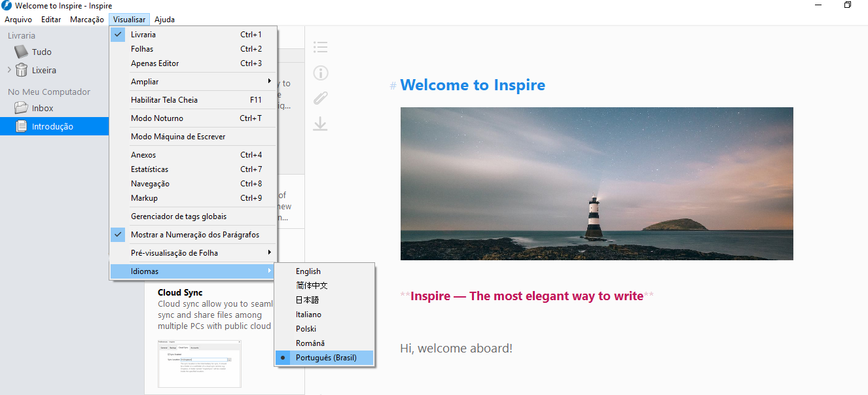Image resolution: width=868 pixels, height=395 pixels.
Task: Enable Modo Máquina de Escrever
Action: click(x=193, y=137)
